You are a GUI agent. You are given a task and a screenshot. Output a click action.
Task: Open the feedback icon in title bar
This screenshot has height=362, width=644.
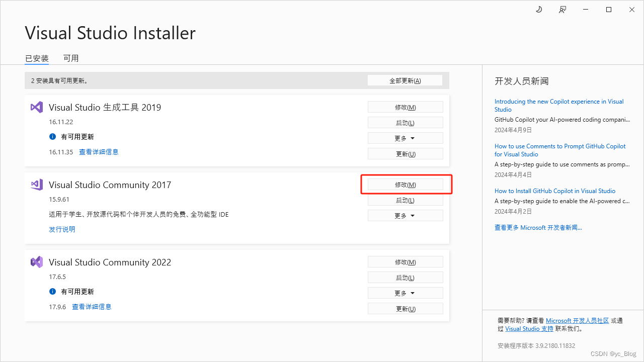(562, 10)
